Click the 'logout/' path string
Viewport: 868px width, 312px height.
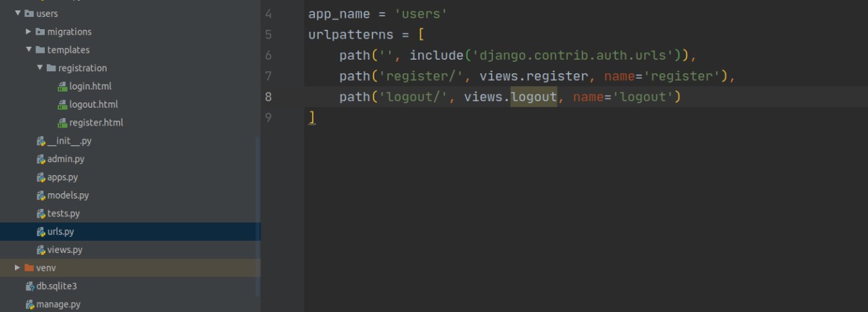pos(413,97)
